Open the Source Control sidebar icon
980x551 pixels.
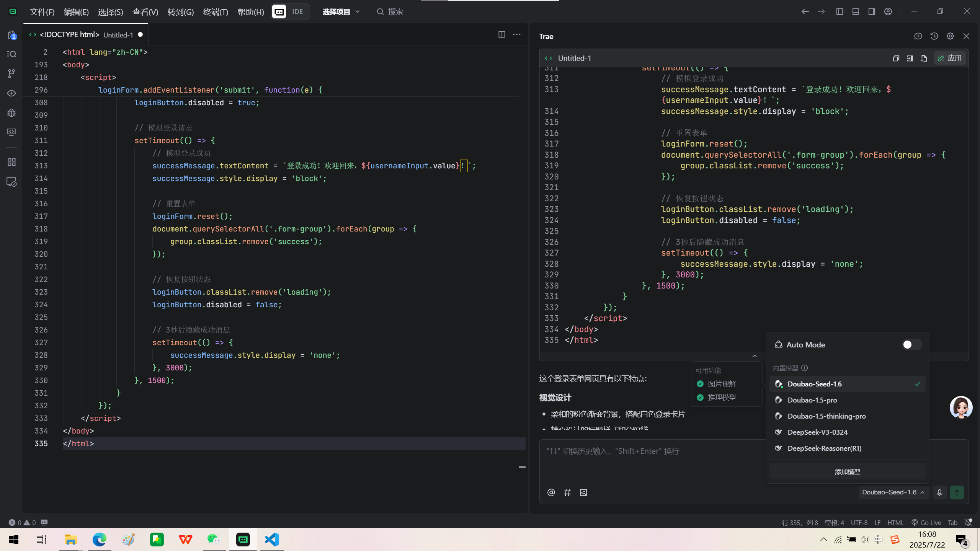(11, 73)
